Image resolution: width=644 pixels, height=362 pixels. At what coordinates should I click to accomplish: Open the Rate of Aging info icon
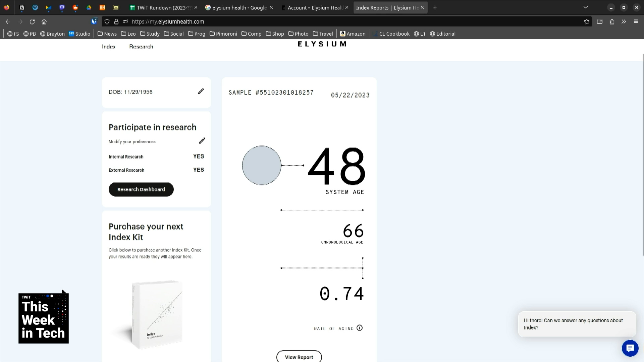pos(360,328)
